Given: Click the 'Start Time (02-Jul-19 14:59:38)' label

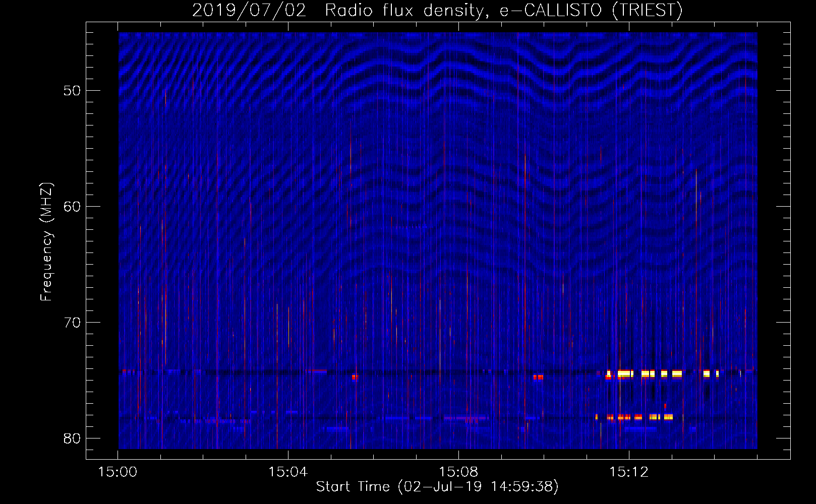Looking at the screenshot, I should (x=437, y=487).
